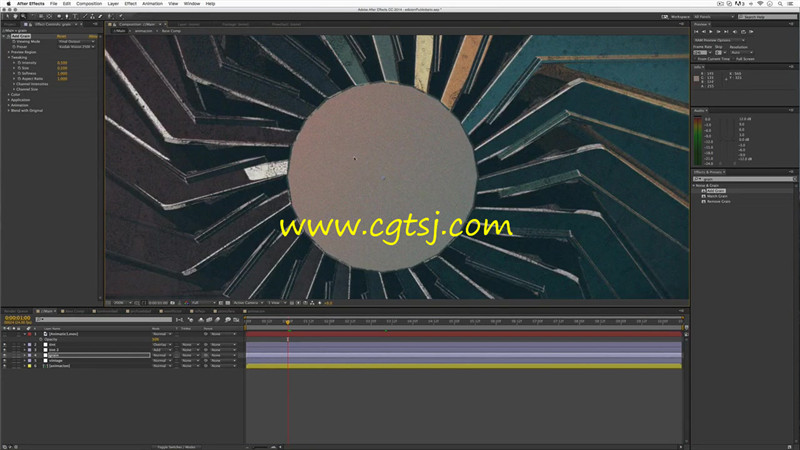Click the animacion breadcrumb in viewer

(143, 31)
